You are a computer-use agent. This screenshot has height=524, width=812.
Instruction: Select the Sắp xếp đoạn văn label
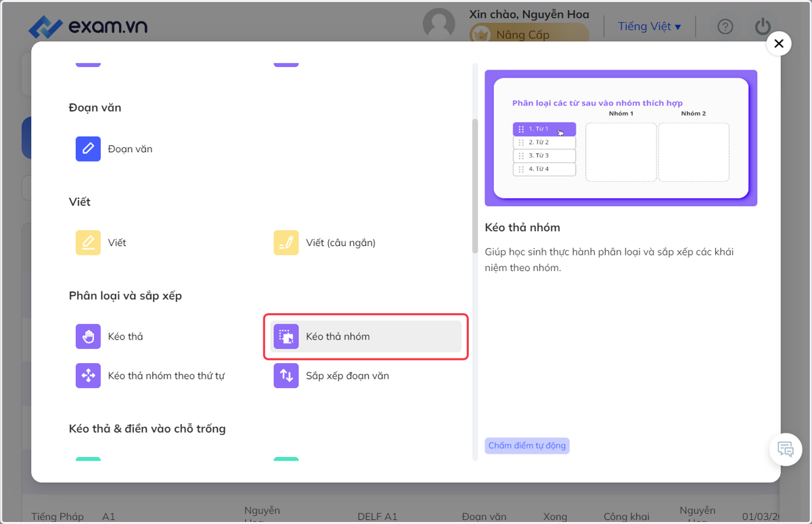[x=347, y=375]
